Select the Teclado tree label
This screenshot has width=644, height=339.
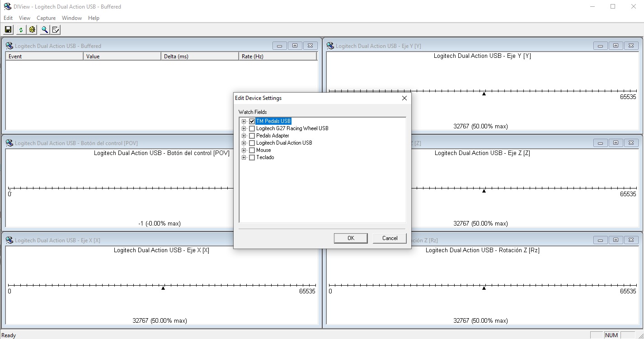coord(265,157)
